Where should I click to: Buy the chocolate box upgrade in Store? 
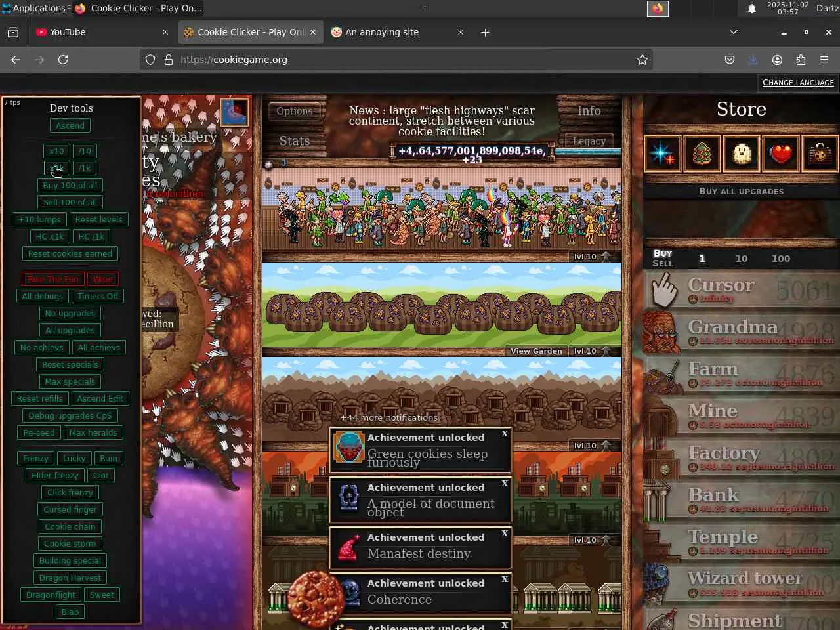(x=820, y=154)
